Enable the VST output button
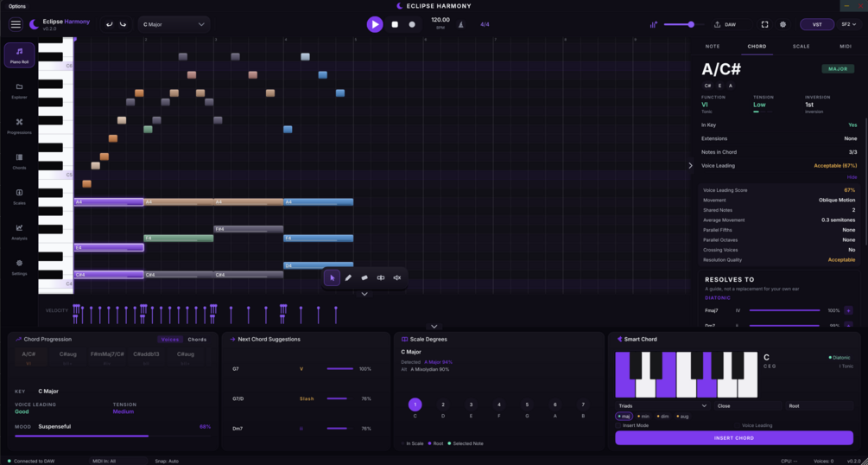868x465 pixels. point(816,24)
